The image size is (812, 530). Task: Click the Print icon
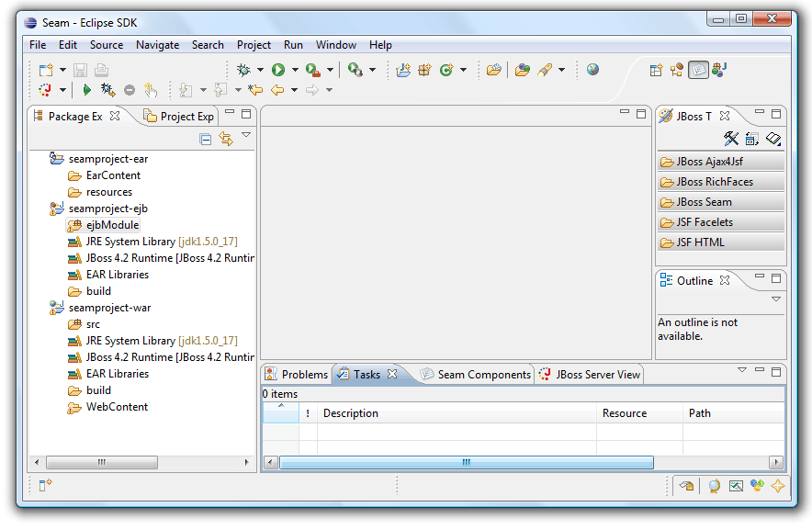101,70
